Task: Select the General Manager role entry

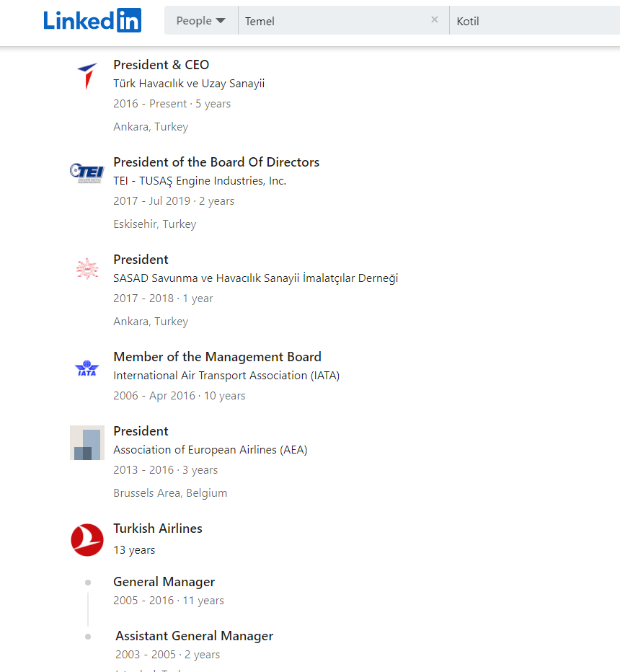Action: pos(164,582)
